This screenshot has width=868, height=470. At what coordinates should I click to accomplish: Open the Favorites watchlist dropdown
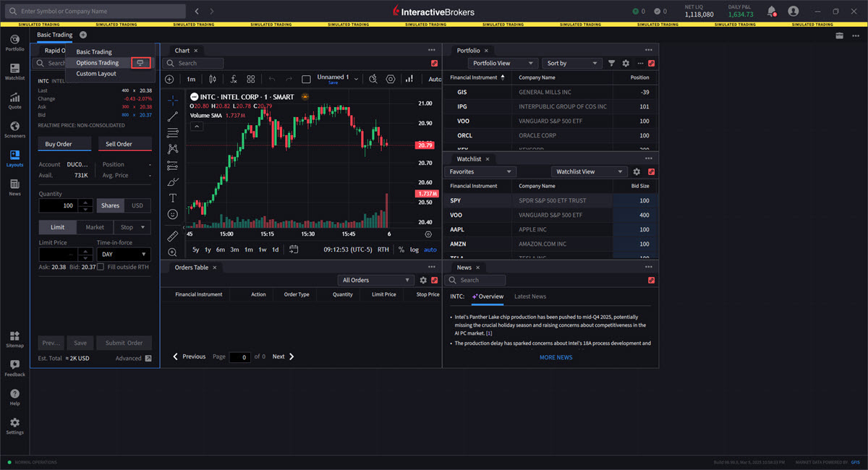click(x=480, y=171)
